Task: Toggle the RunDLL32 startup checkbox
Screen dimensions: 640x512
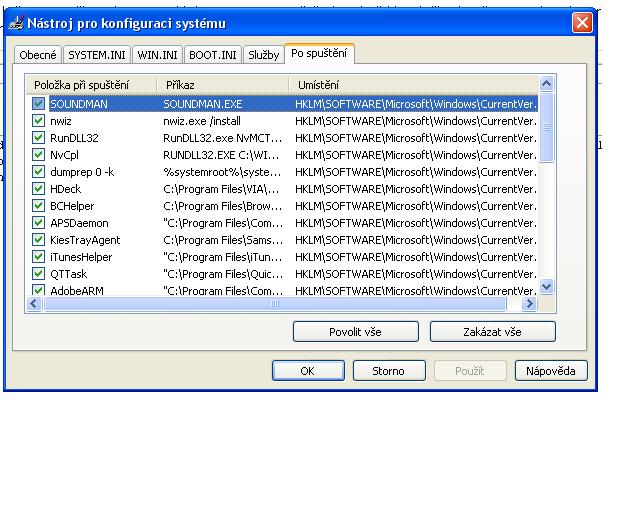Action: (x=38, y=138)
